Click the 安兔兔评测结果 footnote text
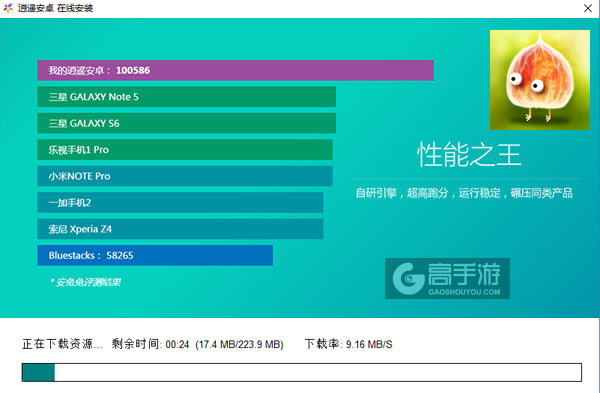 85,282
